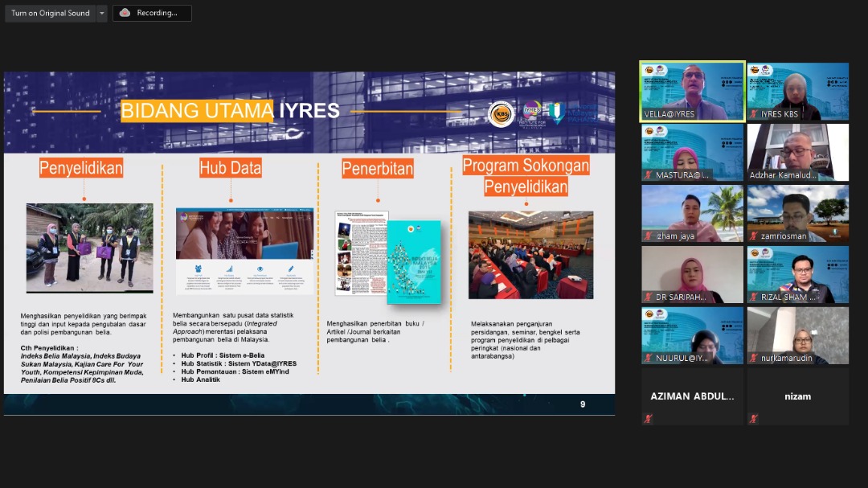Click the nizam participant name tile
The height and width of the screenshot is (488, 868).
(x=797, y=396)
